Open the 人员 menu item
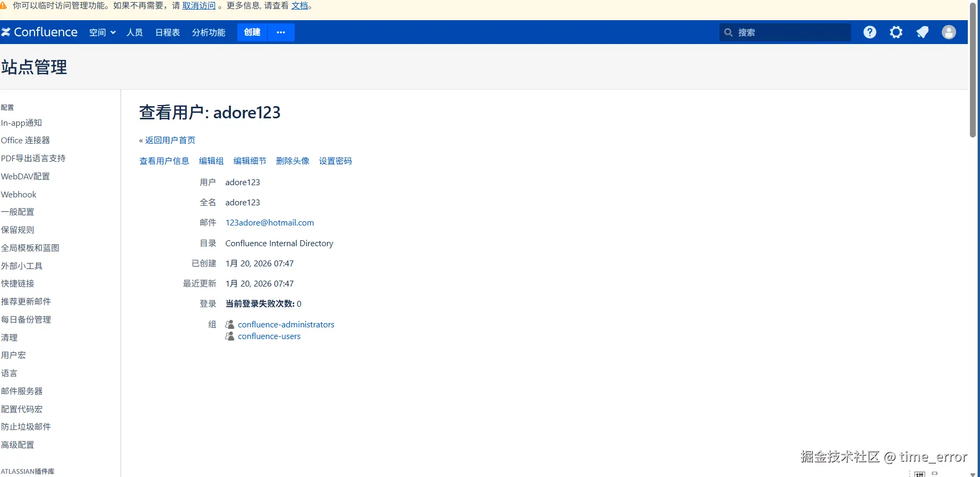The image size is (980, 477). (135, 32)
